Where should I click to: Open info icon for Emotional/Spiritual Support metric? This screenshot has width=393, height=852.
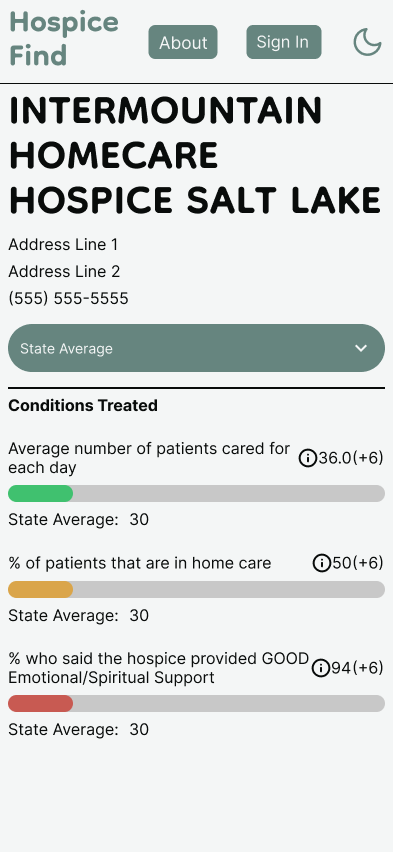[x=321, y=668]
